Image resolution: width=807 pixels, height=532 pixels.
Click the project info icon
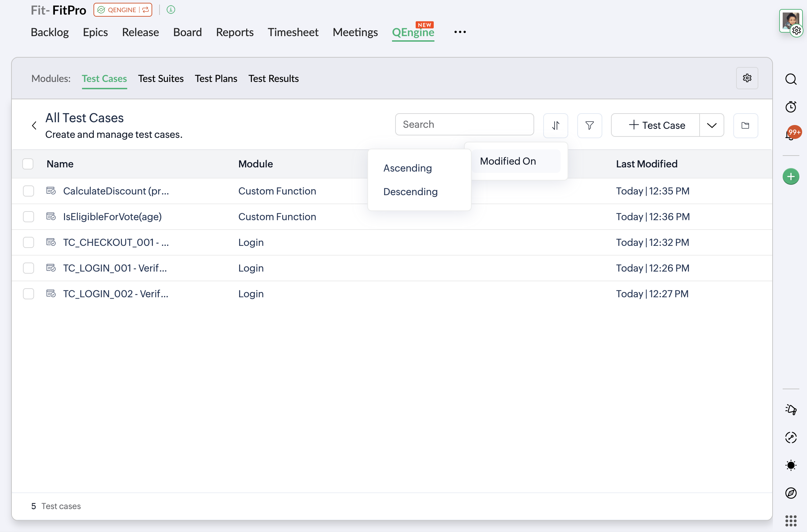[x=171, y=10]
